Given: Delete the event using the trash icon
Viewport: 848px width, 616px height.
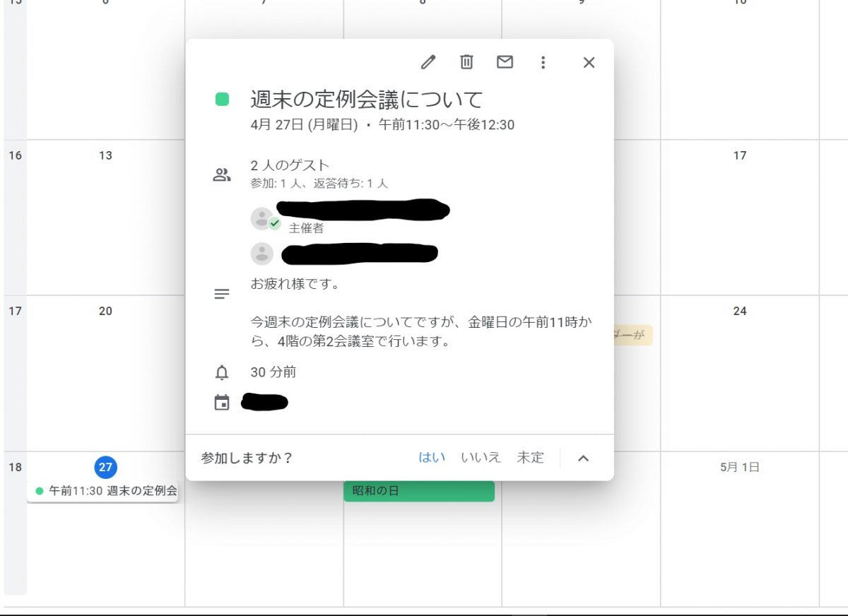Looking at the screenshot, I should point(466,62).
